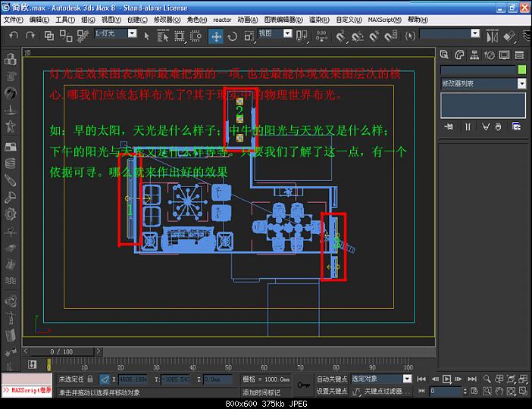The height and width of the screenshot is (409, 532).
Task: Open the Utilities command panel tab
Action: (x=518, y=55)
